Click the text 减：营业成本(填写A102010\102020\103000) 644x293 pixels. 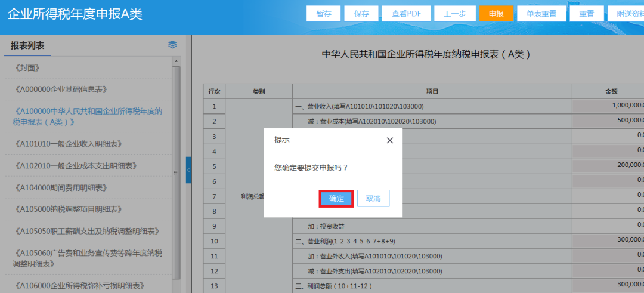click(371, 122)
